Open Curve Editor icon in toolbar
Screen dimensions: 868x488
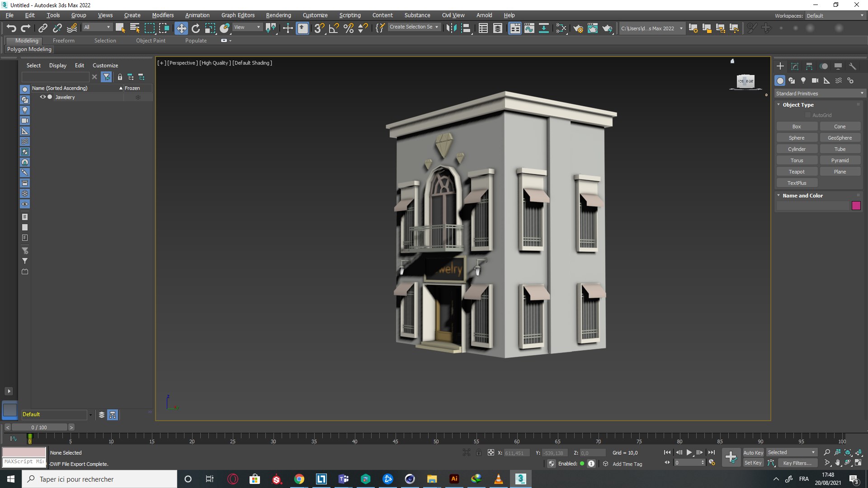pyautogui.click(x=529, y=28)
